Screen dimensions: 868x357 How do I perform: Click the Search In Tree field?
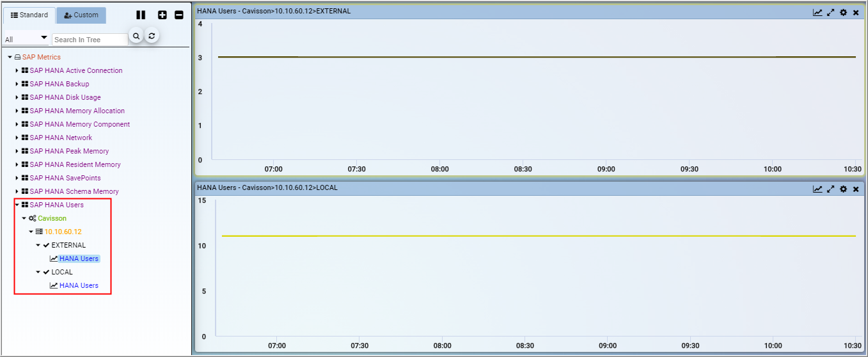pyautogui.click(x=90, y=40)
